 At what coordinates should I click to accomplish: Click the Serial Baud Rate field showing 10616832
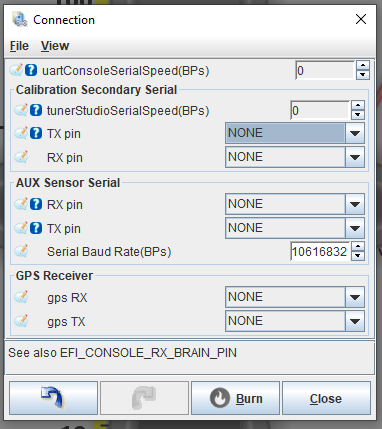tap(320, 251)
